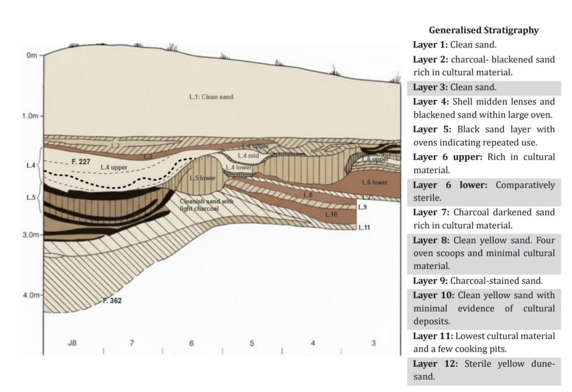
Task: Click grid square label '3'
Action: pos(373,343)
